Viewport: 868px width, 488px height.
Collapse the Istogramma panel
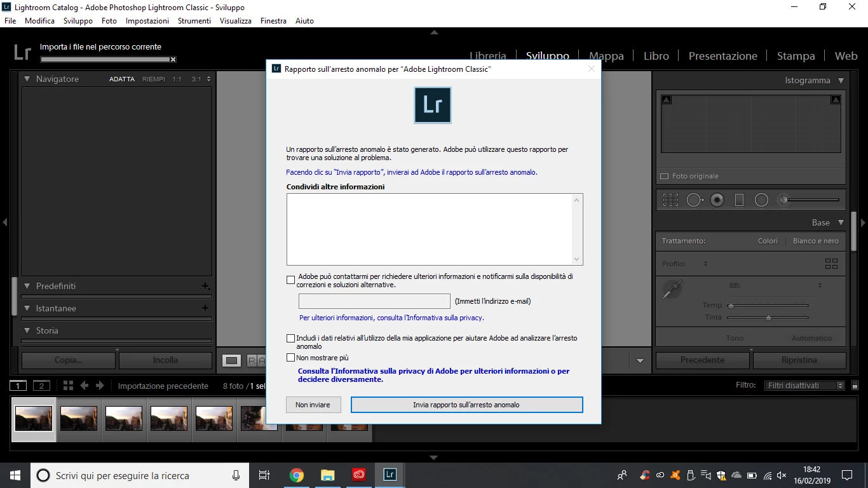point(841,81)
